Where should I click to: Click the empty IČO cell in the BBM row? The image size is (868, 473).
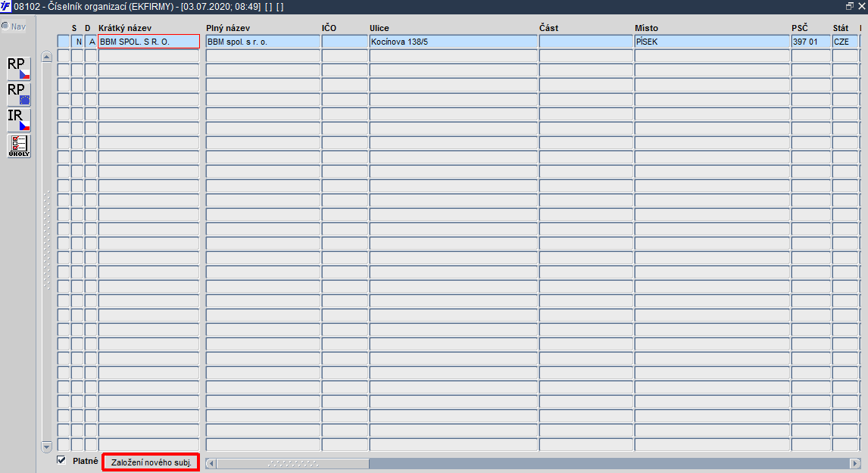point(345,42)
